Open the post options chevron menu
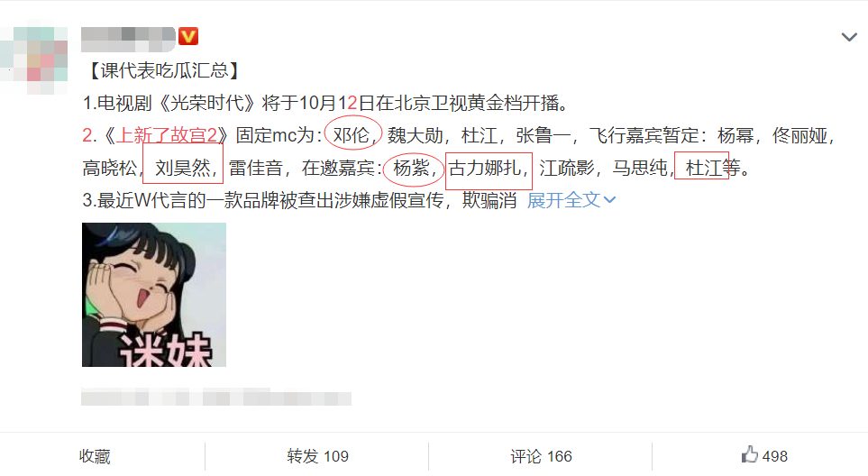Screen dimensions: 868x476 pos(849,37)
